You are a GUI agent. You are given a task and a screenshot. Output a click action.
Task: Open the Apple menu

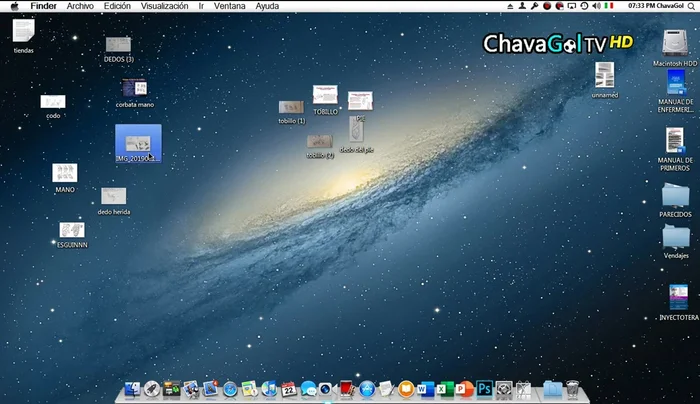click(15, 6)
